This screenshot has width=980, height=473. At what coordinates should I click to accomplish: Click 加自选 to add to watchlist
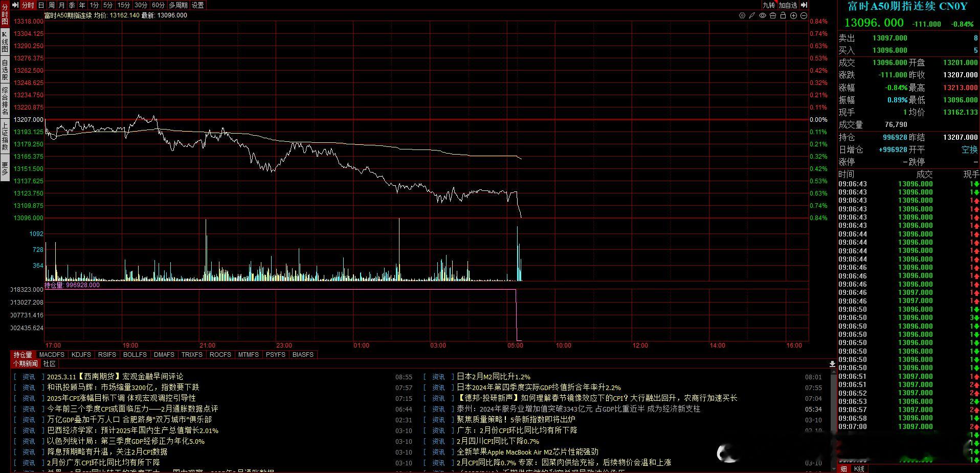pos(788,5)
